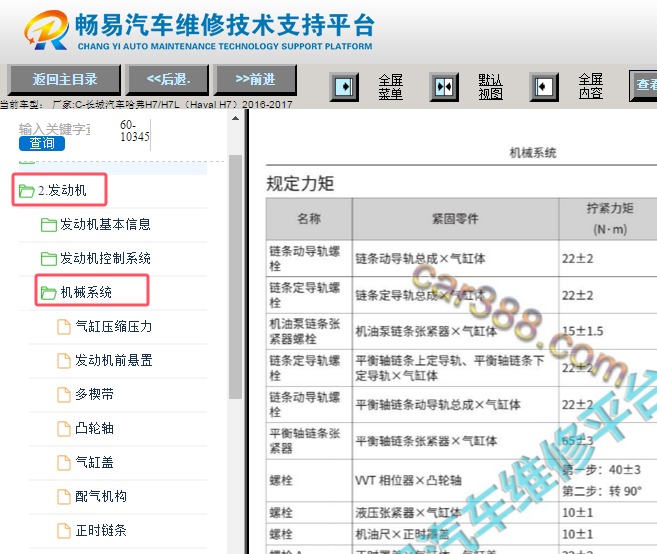Click the 正时链条 page icon

click(64, 531)
